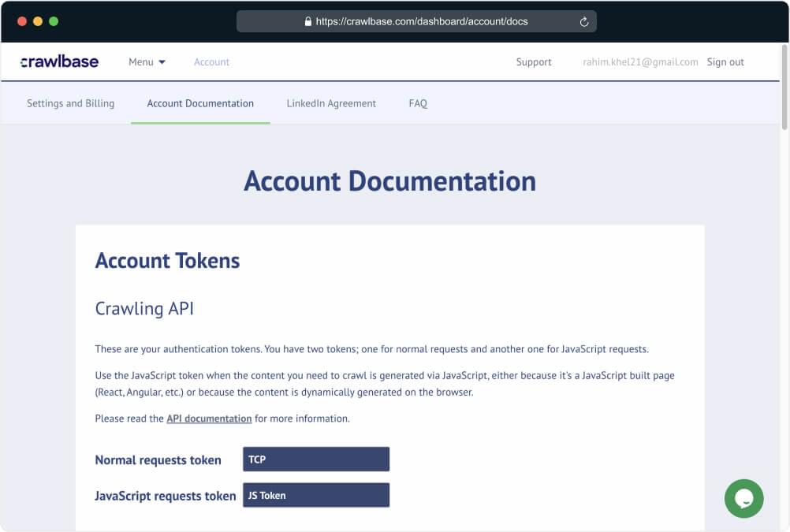
Task: Open the account dropdown via email address
Action: click(640, 61)
